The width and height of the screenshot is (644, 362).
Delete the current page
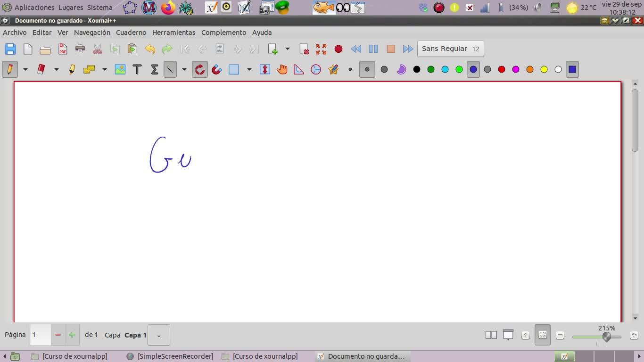tap(304, 49)
